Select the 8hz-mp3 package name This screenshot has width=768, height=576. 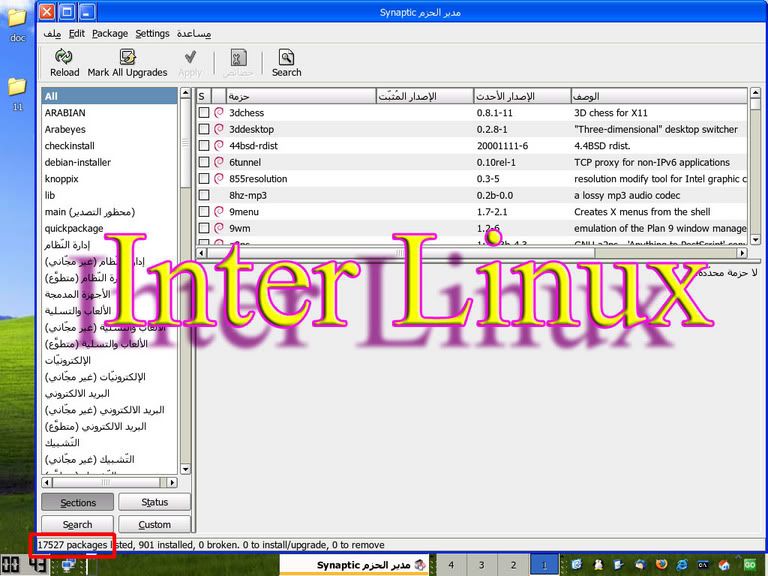click(x=248, y=195)
